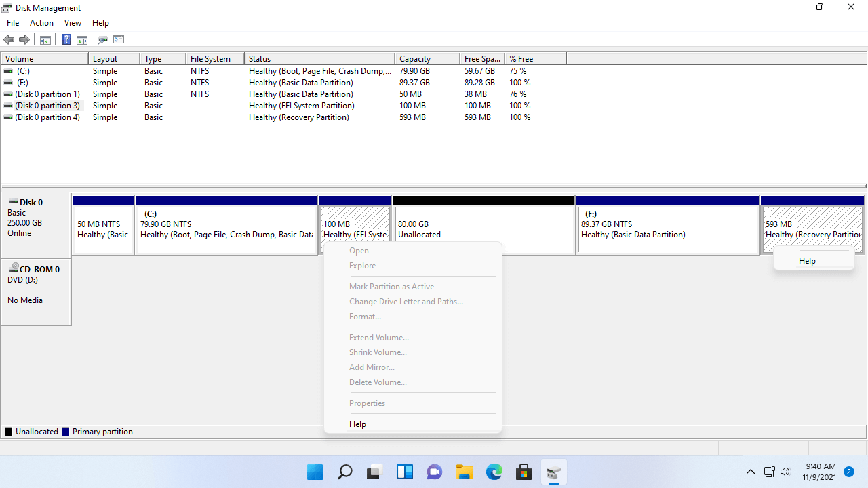Click the blue Primary partition legend swatch
This screenshot has width=868, height=488.
click(x=66, y=432)
